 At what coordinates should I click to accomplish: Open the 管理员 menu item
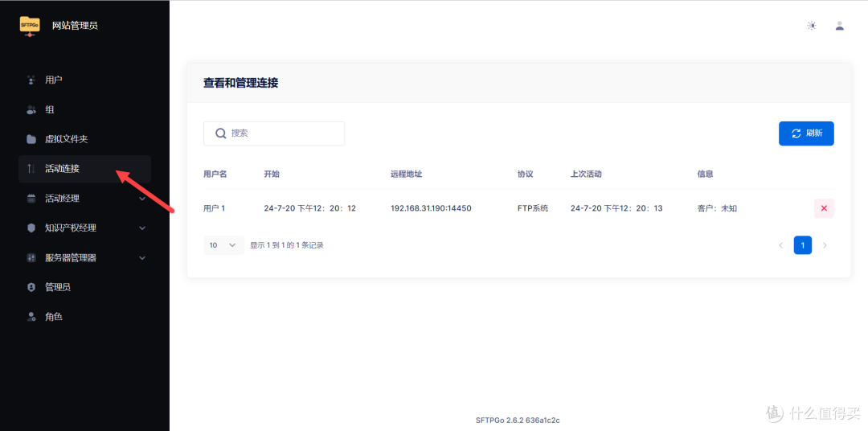pyautogui.click(x=84, y=287)
